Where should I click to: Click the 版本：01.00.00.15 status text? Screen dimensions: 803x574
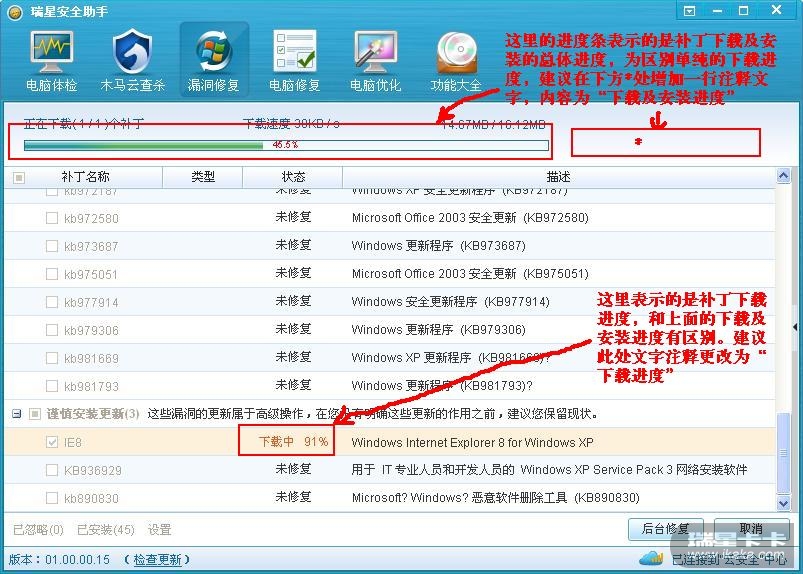click(x=59, y=560)
